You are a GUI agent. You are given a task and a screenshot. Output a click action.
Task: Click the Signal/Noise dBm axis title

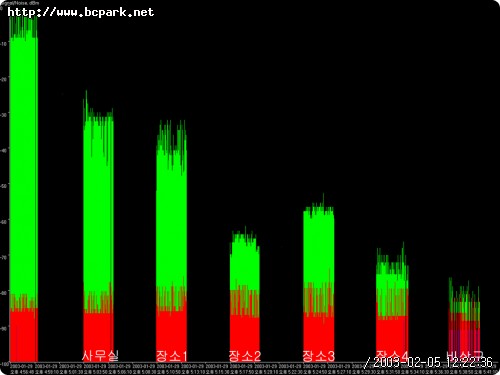[x=20, y=3]
